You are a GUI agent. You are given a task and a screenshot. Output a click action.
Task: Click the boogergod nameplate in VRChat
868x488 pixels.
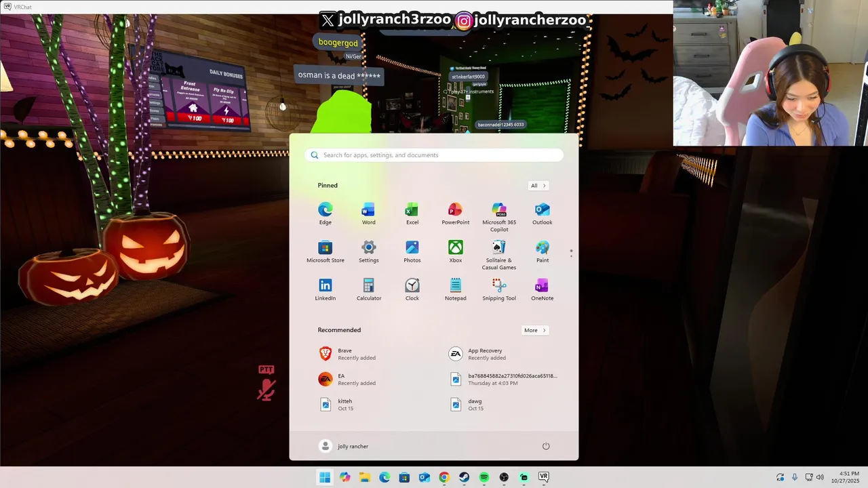[338, 43]
